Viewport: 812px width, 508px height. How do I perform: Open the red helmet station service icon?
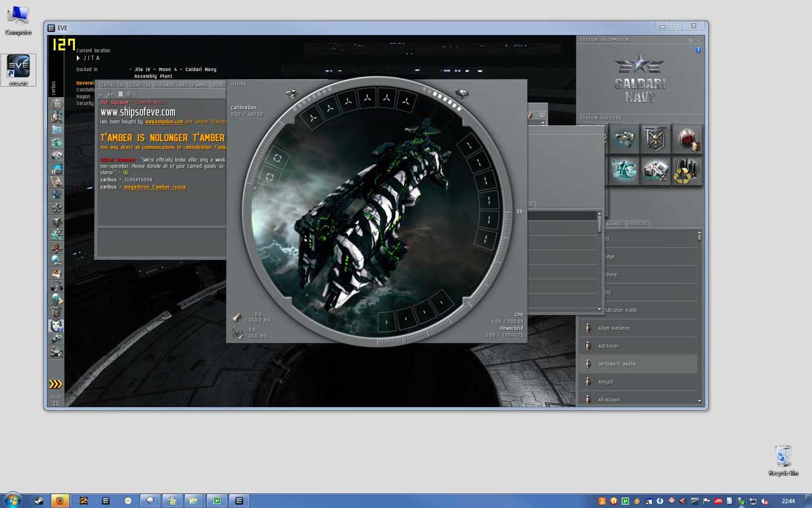687,138
